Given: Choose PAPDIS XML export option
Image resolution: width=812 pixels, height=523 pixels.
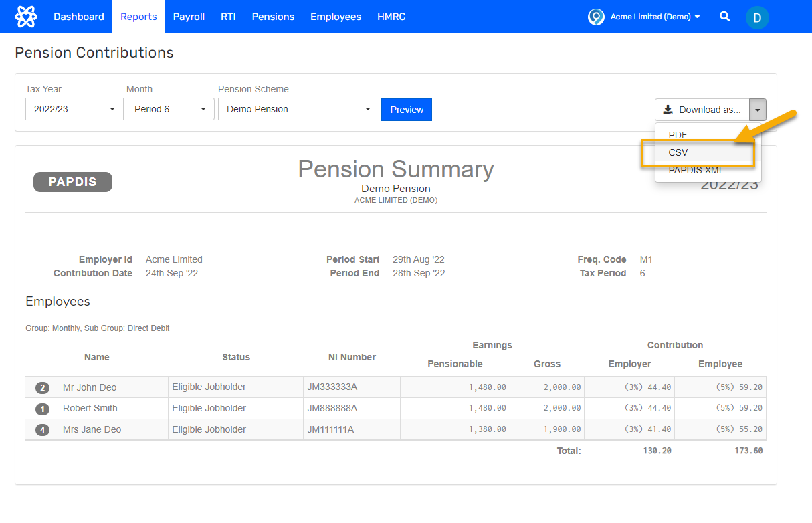Looking at the screenshot, I should pyautogui.click(x=696, y=170).
